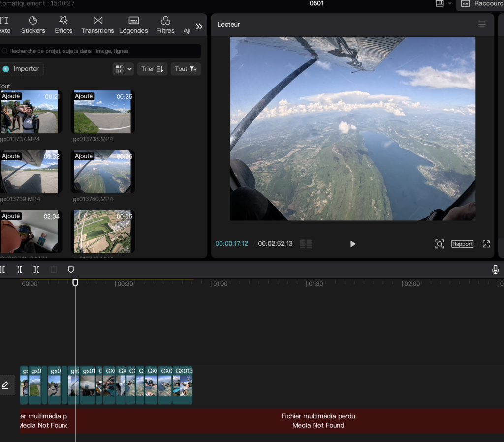Expand more tool tabs with double chevron
This screenshot has height=442, width=504.
pos(199,27)
